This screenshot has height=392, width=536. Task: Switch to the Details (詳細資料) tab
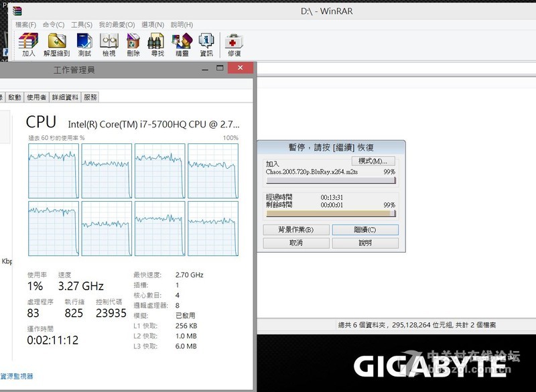(65, 97)
